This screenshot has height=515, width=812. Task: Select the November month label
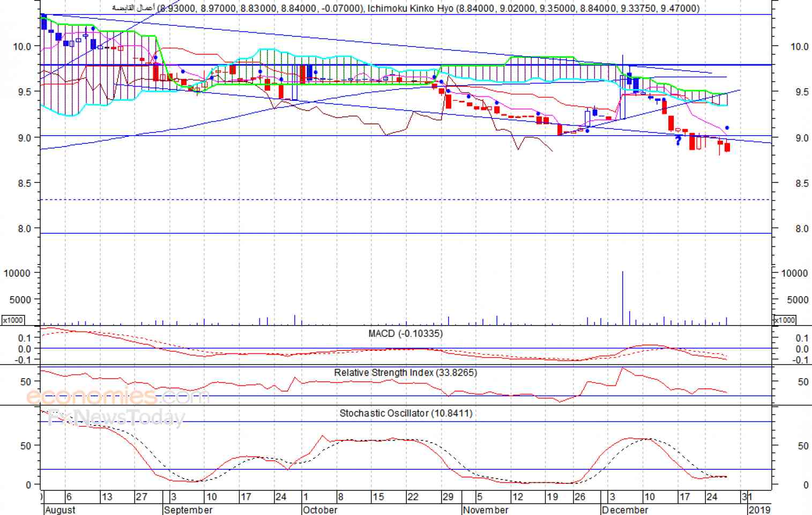pyautogui.click(x=485, y=510)
